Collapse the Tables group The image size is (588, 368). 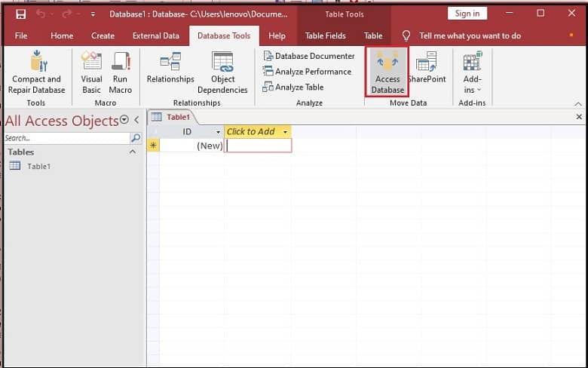point(133,152)
